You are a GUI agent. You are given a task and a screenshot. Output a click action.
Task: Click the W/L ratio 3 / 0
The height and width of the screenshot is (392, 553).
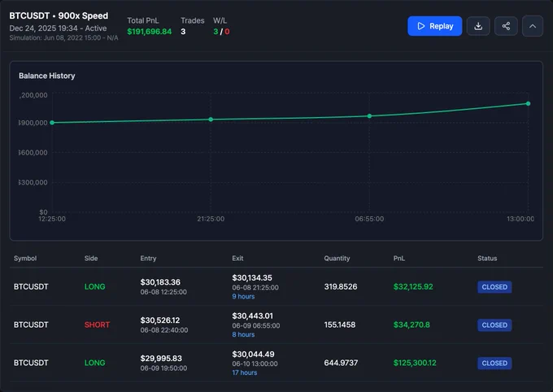pyautogui.click(x=221, y=32)
